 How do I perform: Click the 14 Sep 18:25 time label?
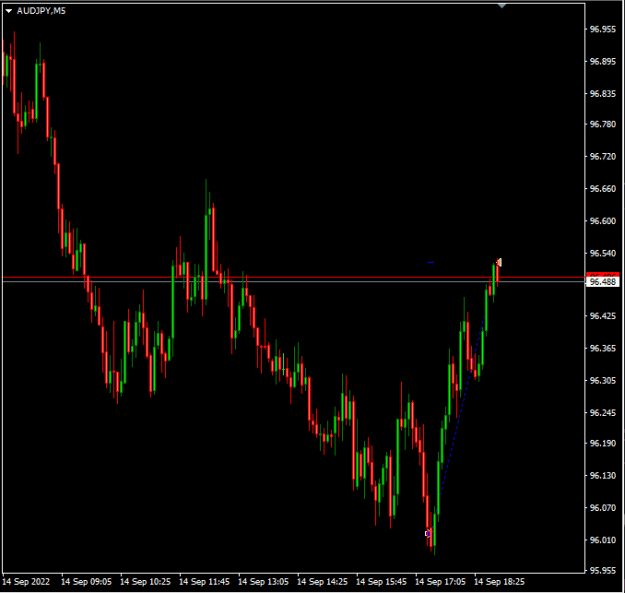point(499,582)
